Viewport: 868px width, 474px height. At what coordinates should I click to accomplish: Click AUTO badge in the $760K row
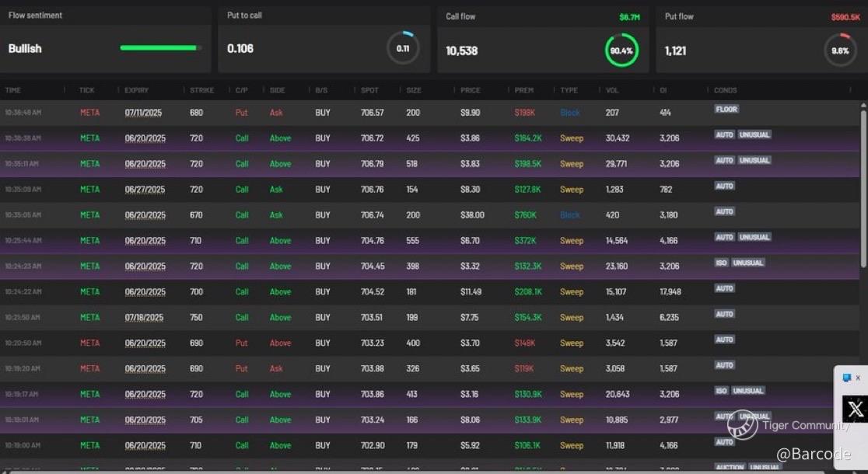pos(724,211)
